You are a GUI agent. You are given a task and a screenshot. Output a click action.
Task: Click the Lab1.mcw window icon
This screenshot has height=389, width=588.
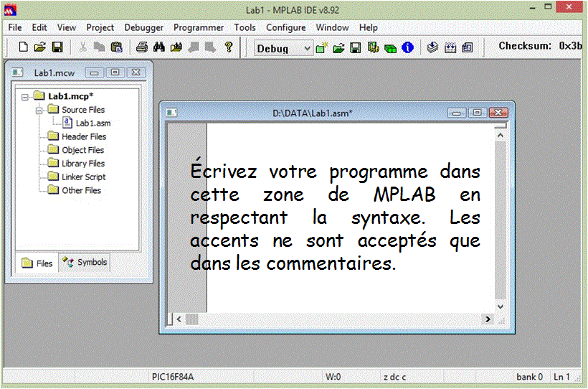17,72
